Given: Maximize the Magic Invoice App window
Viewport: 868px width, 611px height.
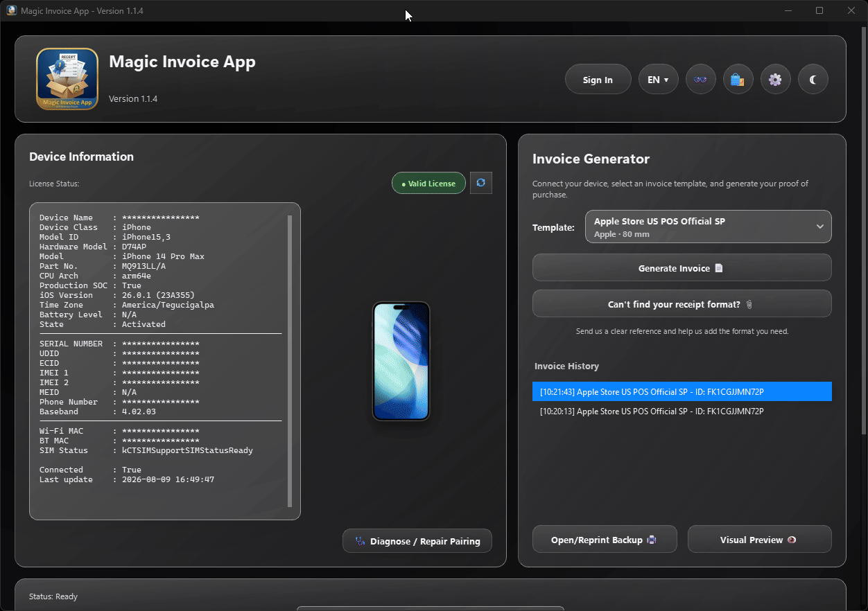Looking at the screenshot, I should [819, 10].
